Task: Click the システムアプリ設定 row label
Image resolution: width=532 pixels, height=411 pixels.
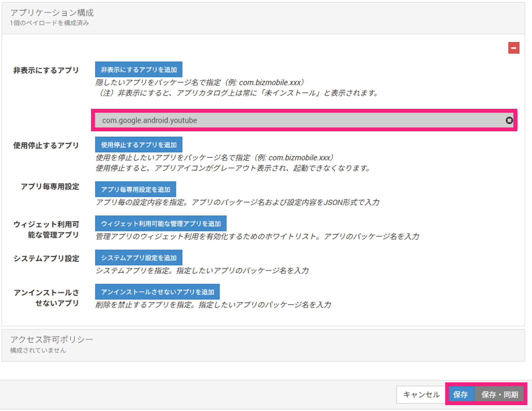Action: coord(46,259)
